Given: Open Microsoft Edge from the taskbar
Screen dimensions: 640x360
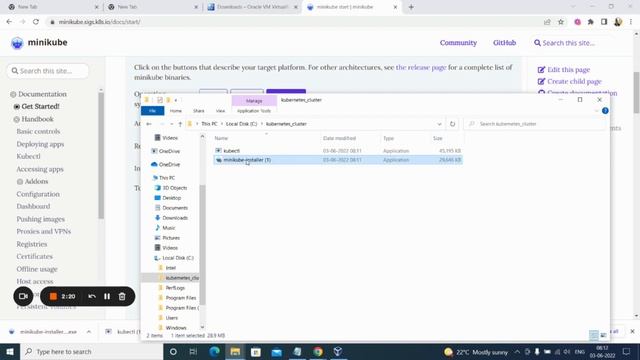Looking at the screenshot, I should tap(214, 351).
